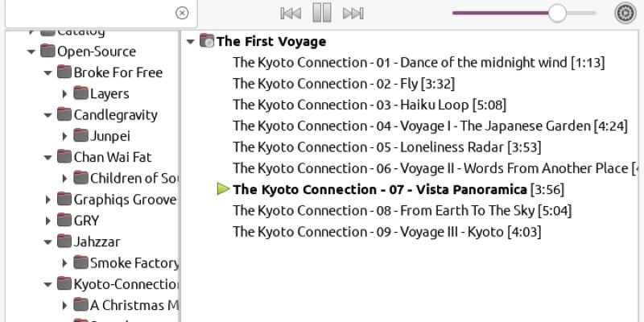Image resolution: width=644 pixels, height=322 pixels.
Task: Skip to the next track
Action: point(353,13)
